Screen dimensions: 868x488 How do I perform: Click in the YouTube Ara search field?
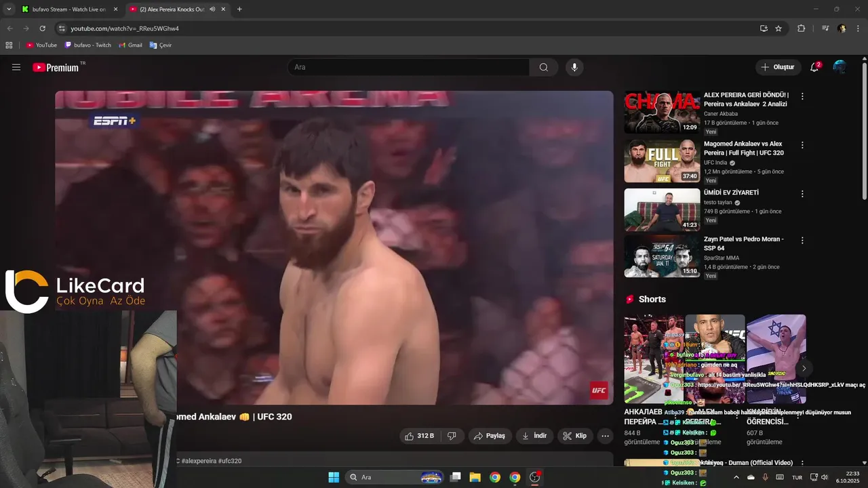tap(409, 67)
